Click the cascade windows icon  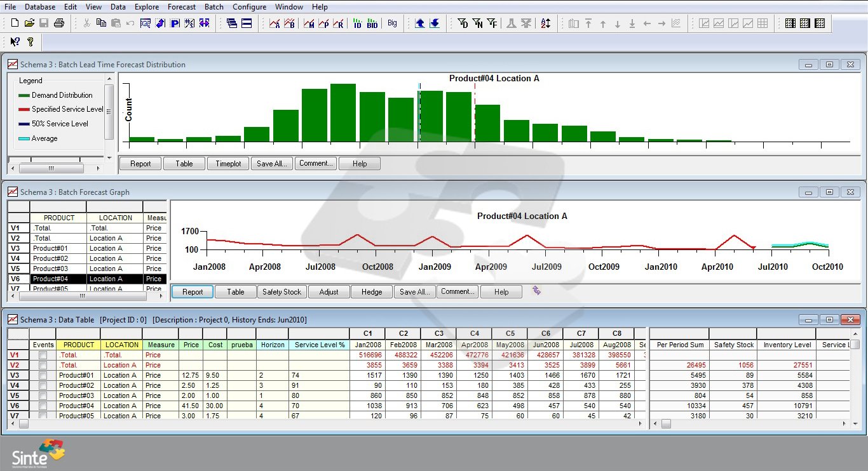click(x=231, y=23)
